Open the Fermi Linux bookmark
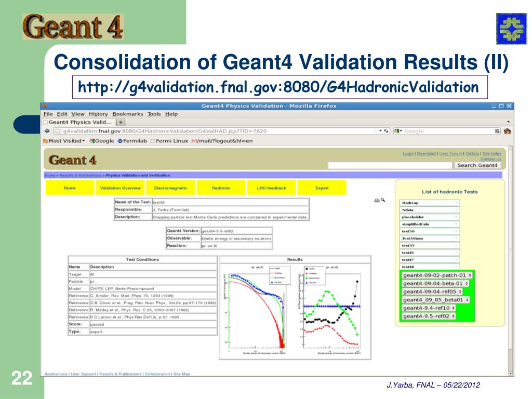 click(x=169, y=141)
